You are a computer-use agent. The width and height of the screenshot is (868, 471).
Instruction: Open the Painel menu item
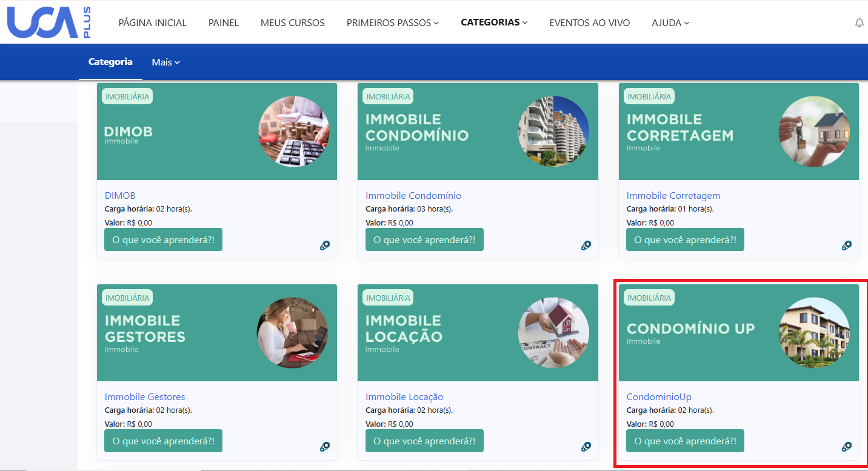coord(224,22)
